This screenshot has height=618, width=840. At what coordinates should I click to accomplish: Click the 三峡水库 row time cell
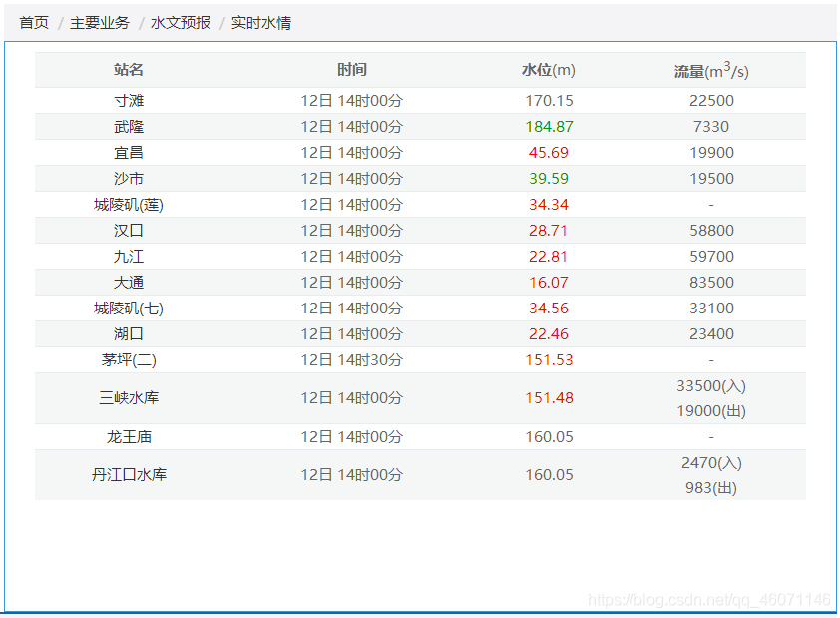pyautogui.click(x=352, y=398)
